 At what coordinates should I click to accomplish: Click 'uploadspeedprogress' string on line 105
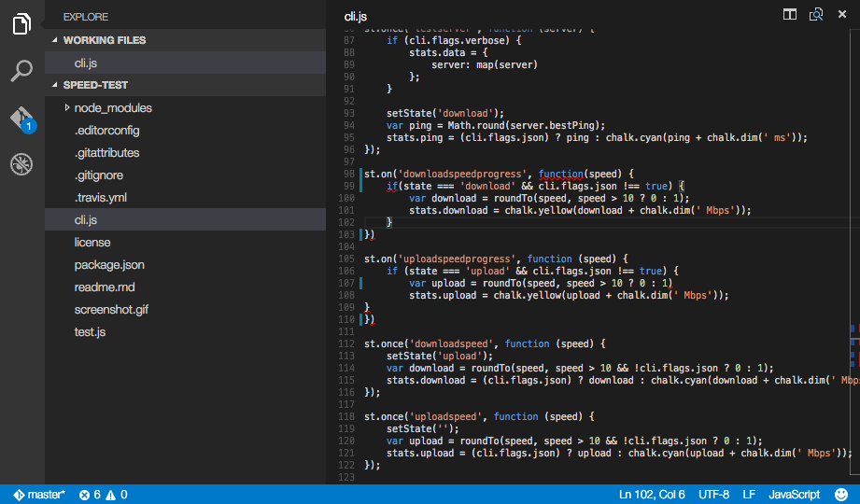coord(457,259)
